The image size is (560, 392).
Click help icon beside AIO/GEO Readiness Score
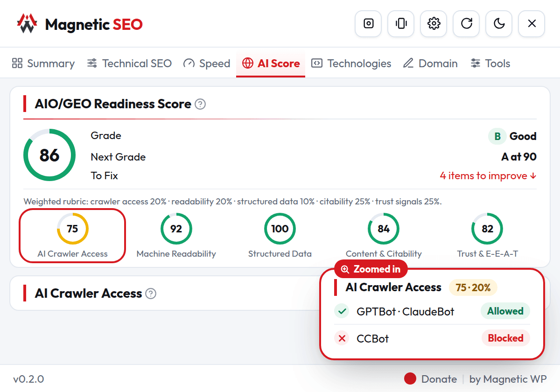(200, 104)
